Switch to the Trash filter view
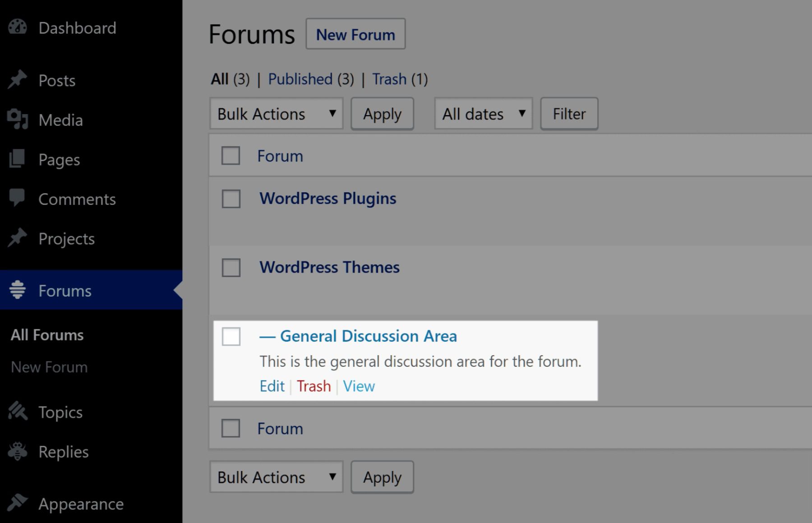This screenshot has height=523, width=812. tap(390, 79)
